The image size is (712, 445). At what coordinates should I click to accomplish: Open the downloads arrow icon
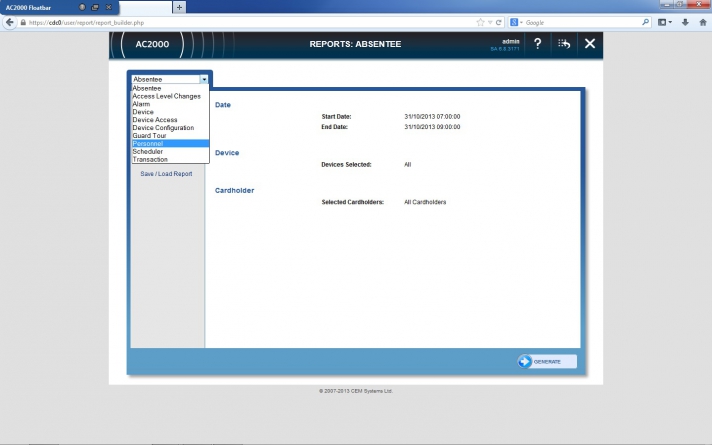point(685,22)
